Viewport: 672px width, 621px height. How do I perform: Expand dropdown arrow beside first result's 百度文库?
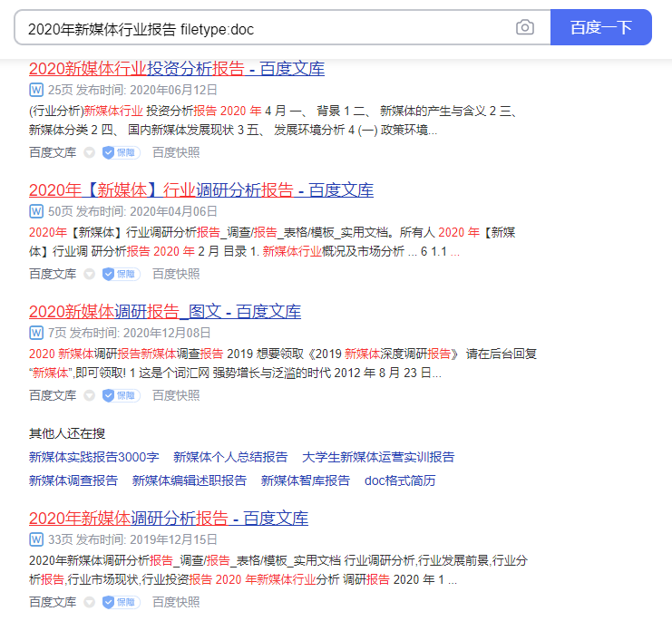tap(89, 152)
